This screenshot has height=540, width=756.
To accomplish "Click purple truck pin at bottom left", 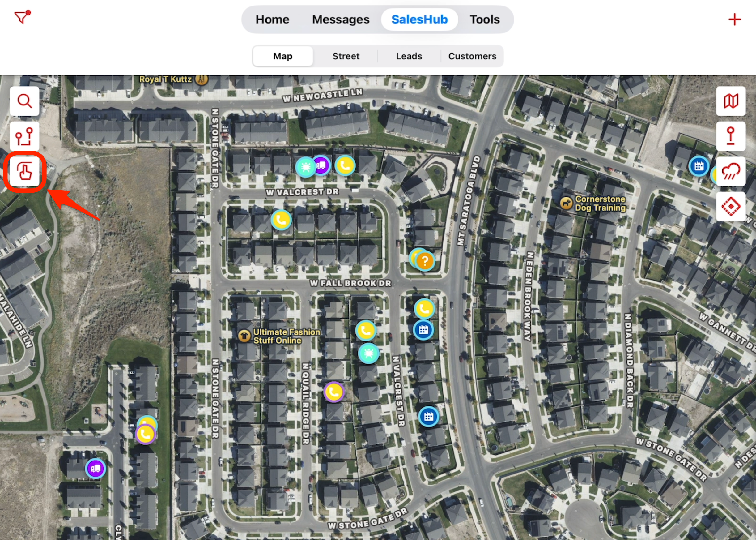I will point(96,469).
